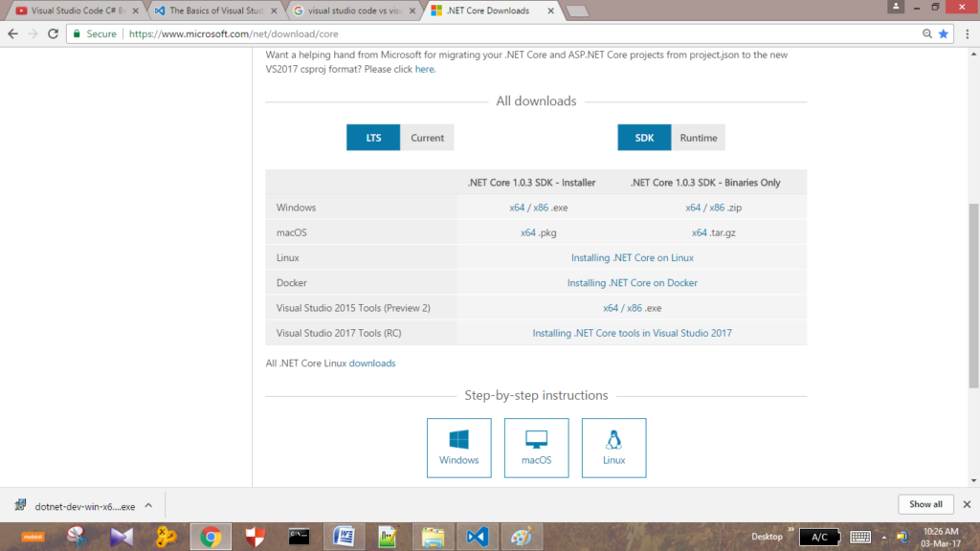Viewport: 980px width, 551px height.
Task: Open Linux step-by-step instructions tile
Action: [613, 448]
